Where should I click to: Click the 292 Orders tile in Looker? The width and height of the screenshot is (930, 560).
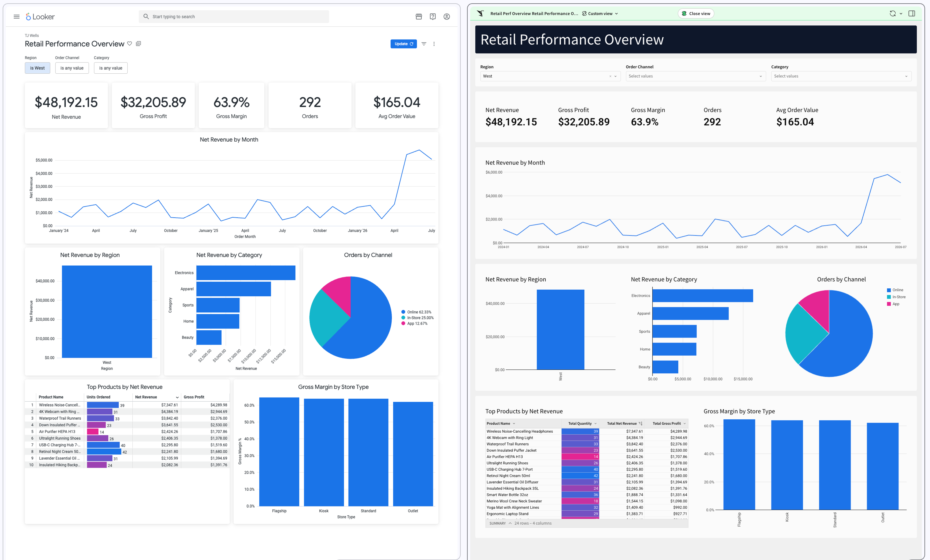[x=310, y=106]
